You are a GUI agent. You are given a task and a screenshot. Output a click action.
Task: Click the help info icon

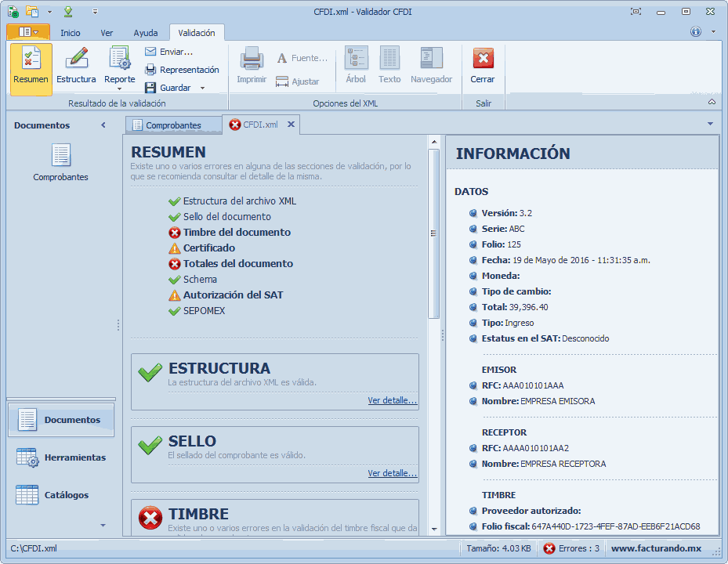point(695,32)
